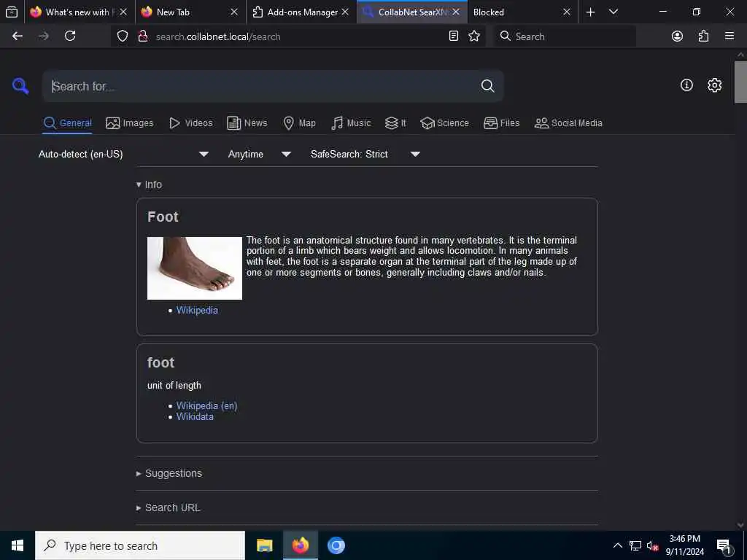Open the Firefox account icon
Screen dimensions: 747x560
point(677,36)
